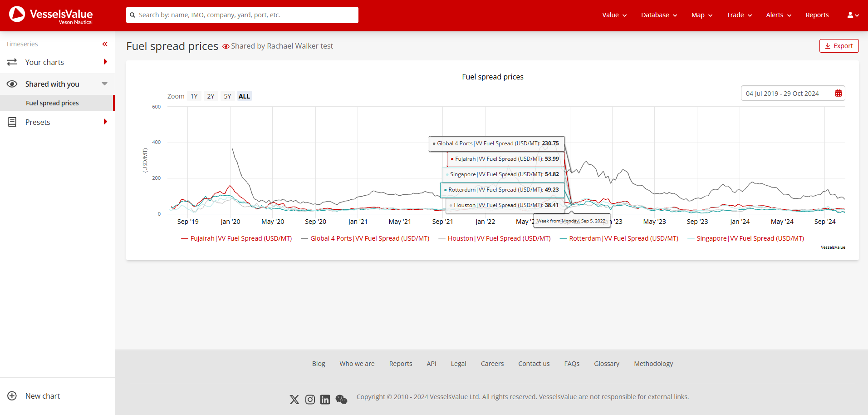Click the New chart plus icon
This screenshot has width=868, height=415.
pos(12,395)
